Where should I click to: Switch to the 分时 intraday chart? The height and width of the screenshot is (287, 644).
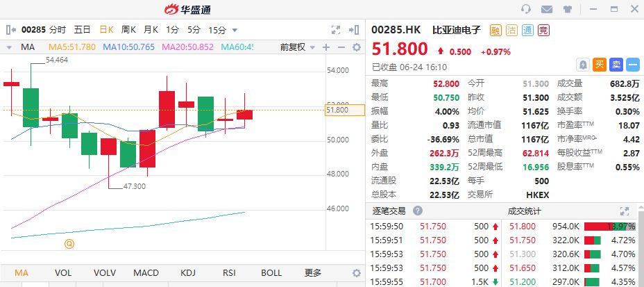[x=58, y=30]
